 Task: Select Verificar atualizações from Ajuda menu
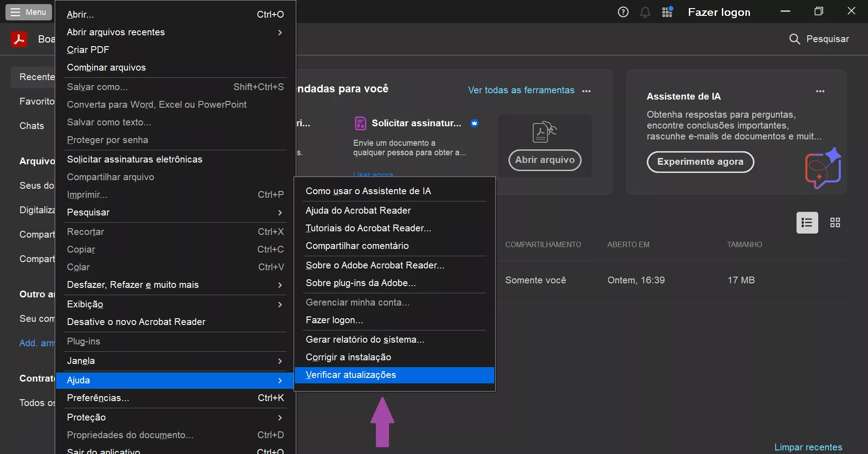(x=351, y=375)
